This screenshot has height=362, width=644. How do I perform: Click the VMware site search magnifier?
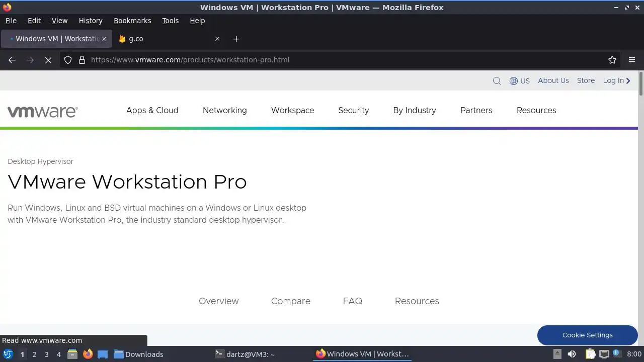tap(497, 81)
